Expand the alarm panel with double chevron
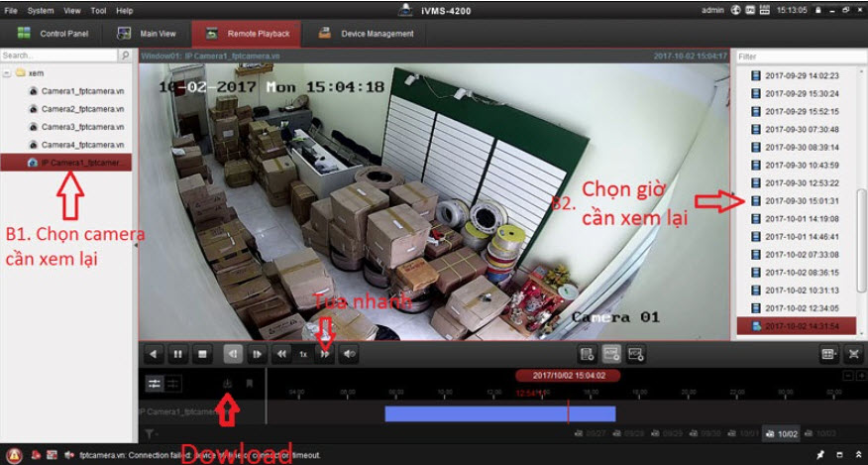The width and height of the screenshot is (868, 465). pyautogui.click(x=859, y=455)
